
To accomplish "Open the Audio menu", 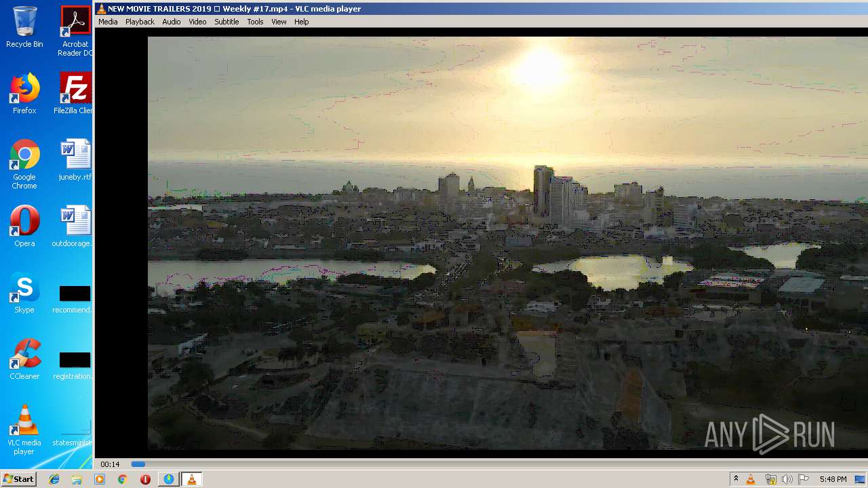I will point(172,22).
